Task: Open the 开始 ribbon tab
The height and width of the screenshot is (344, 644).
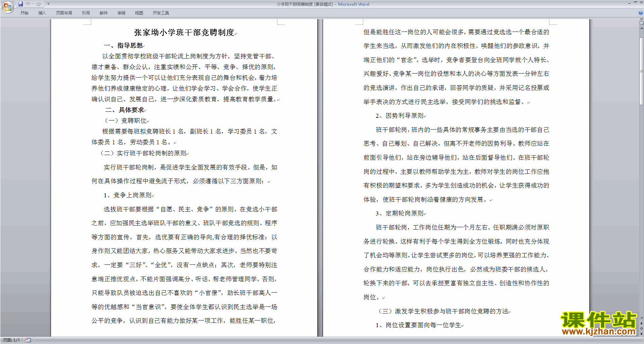Action: (x=24, y=13)
